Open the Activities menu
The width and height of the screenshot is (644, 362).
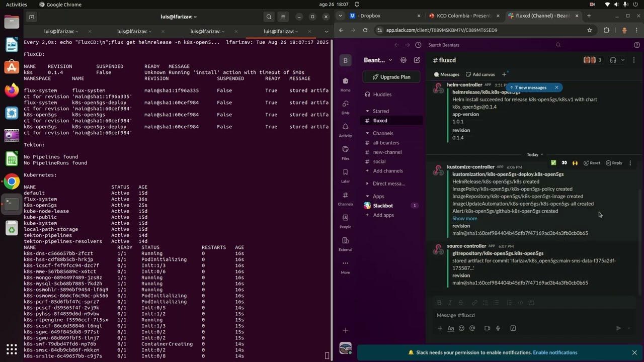(17, 4)
